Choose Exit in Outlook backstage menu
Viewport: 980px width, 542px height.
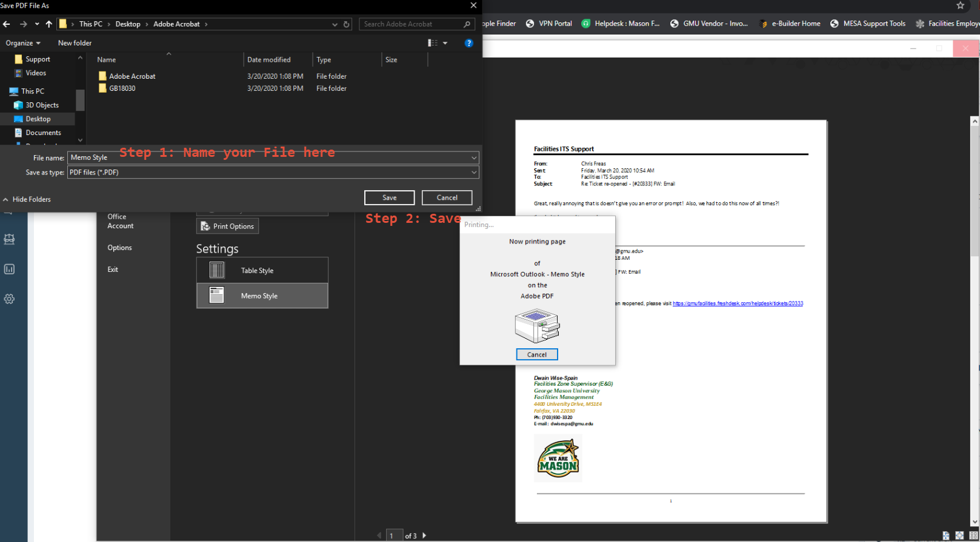(113, 269)
